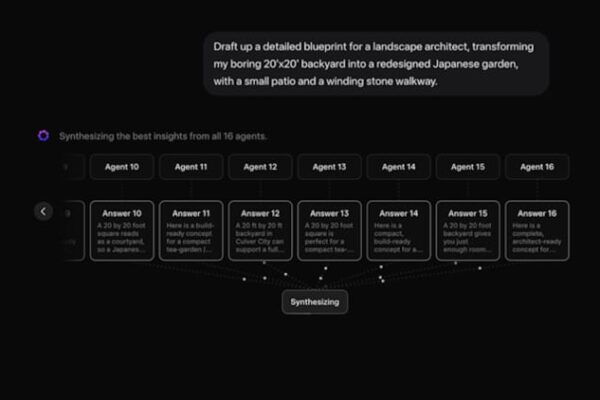
Task: Open the partially hidden answer card beside Answer 10
Action: click(73, 231)
